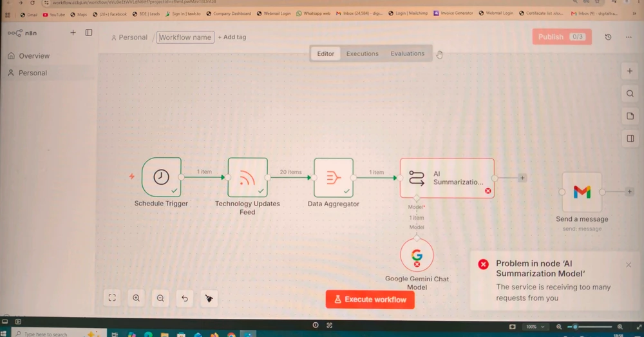
Task: Open Overview in the sidebar
Action: 29,56
